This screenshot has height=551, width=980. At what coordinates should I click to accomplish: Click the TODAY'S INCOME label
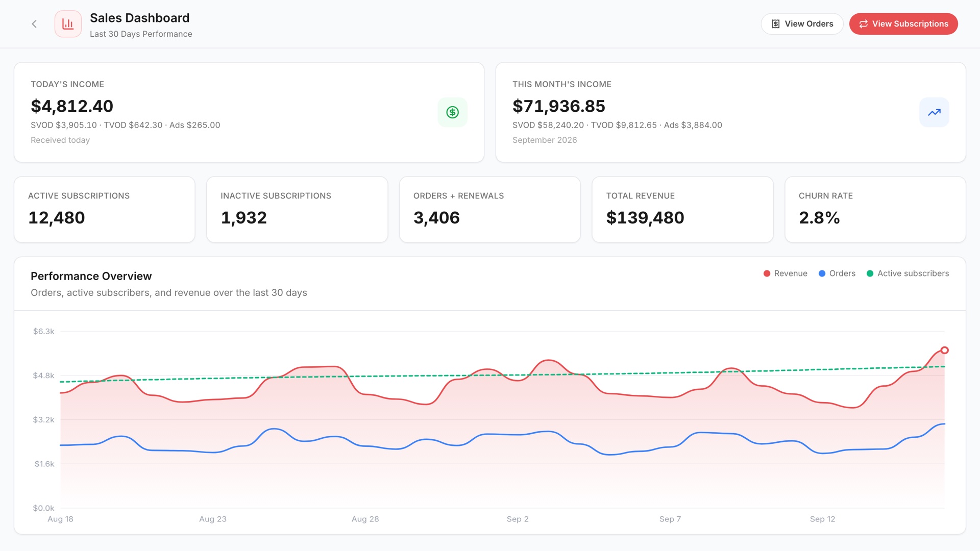(67, 85)
